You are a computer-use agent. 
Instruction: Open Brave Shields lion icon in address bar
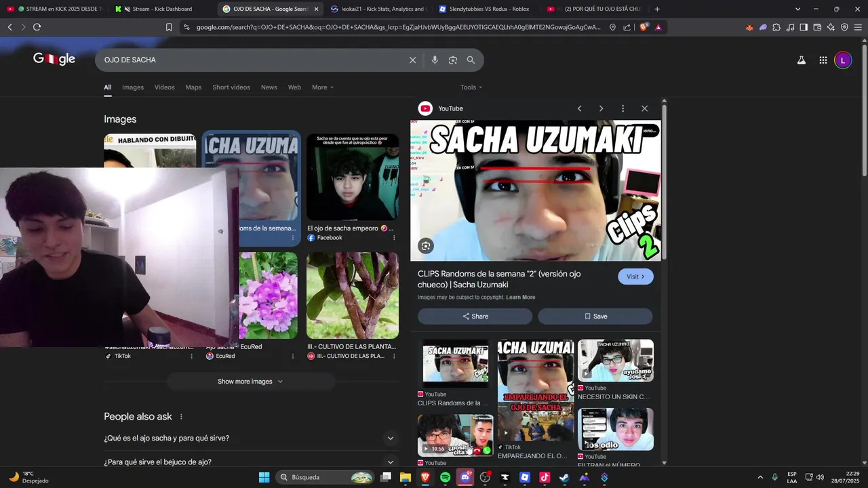click(644, 27)
